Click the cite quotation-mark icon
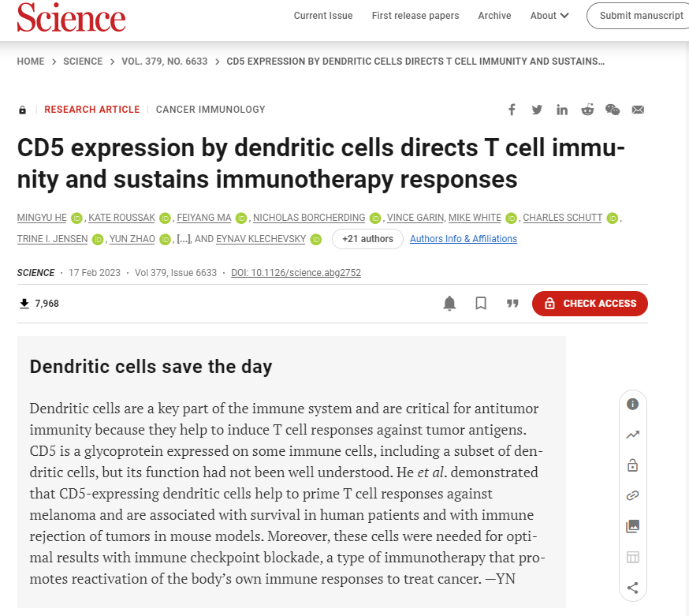Image resolution: width=689 pixels, height=616 pixels. click(512, 304)
